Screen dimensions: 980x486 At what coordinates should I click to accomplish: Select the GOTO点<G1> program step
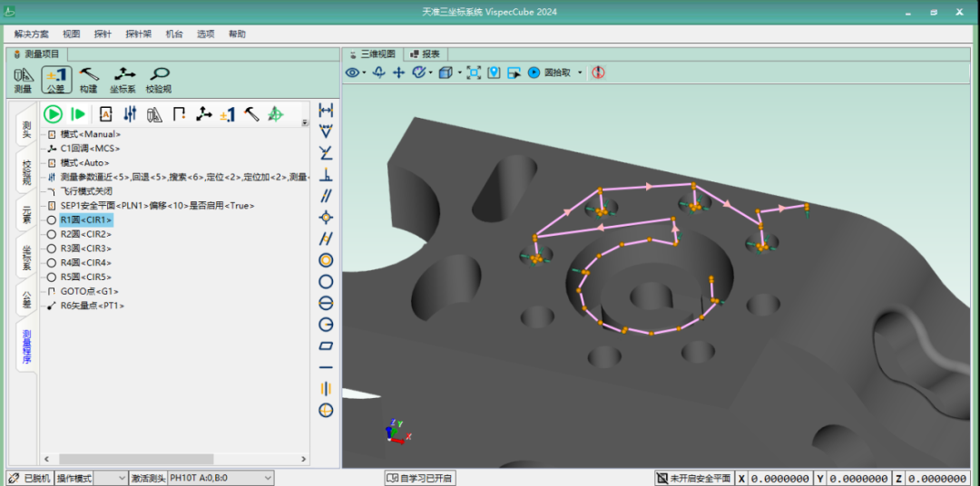[89, 291]
